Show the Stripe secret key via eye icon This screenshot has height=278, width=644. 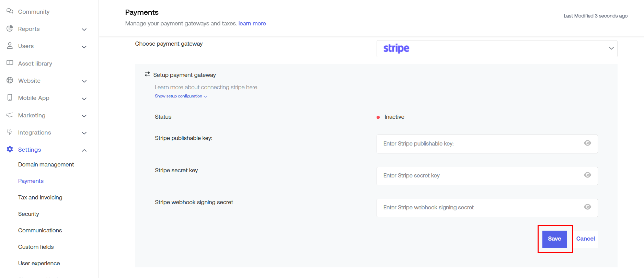click(587, 175)
